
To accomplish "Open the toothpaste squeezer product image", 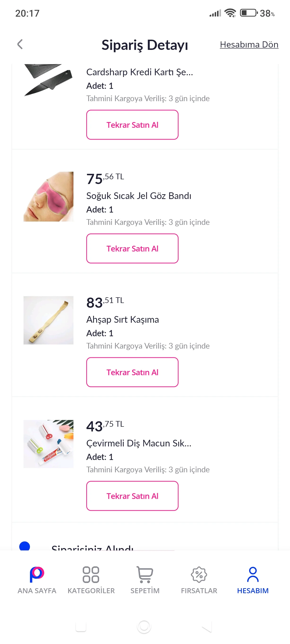I will [x=48, y=444].
